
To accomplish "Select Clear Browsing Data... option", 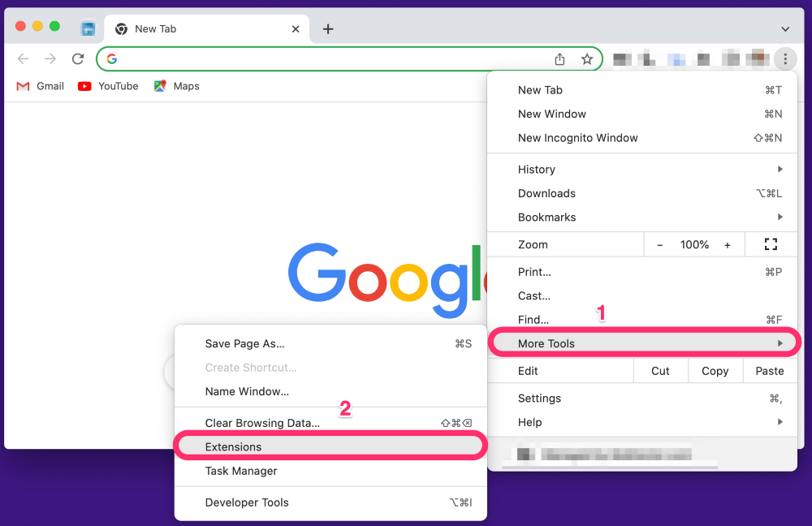I will 330,423.
